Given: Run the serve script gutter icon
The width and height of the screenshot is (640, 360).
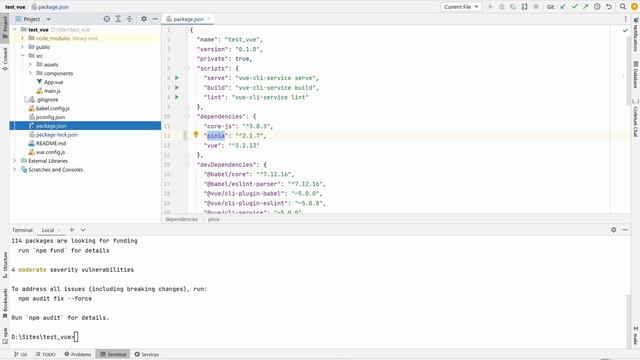Looking at the screenshot, I should point(177,78).
